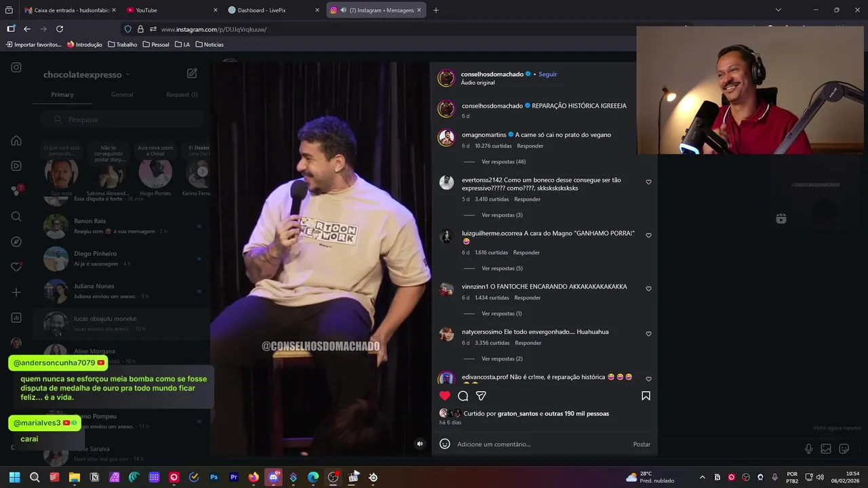Click the Create plus icon in sidebar

click(16, 292)
